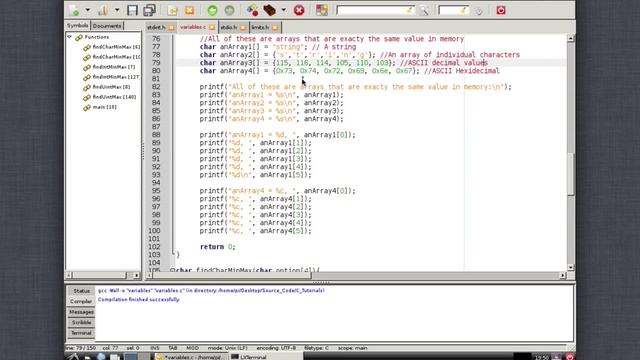Click the find magnifier icon
Screen dimensions: 640x360
pos(424,11)
